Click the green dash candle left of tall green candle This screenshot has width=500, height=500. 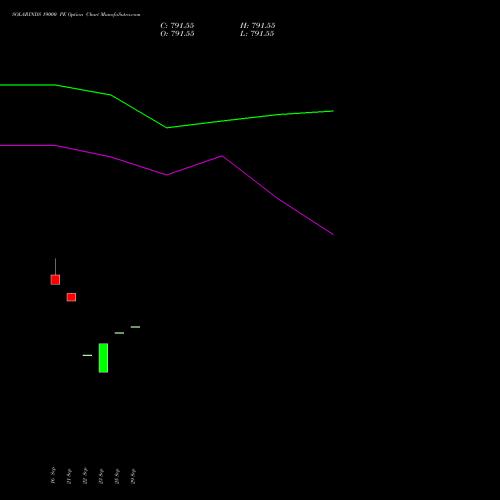[87, 355]
